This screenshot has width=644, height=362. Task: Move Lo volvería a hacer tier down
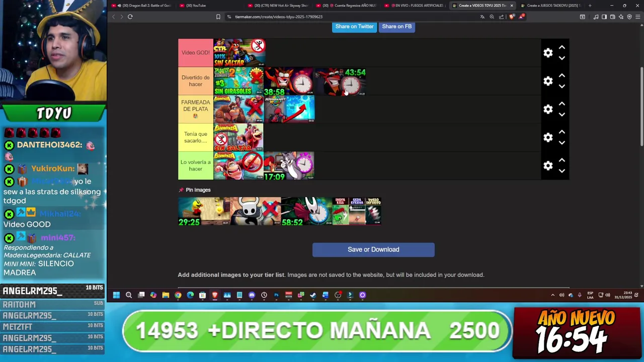pyautogui.click(x=562, y=171)
